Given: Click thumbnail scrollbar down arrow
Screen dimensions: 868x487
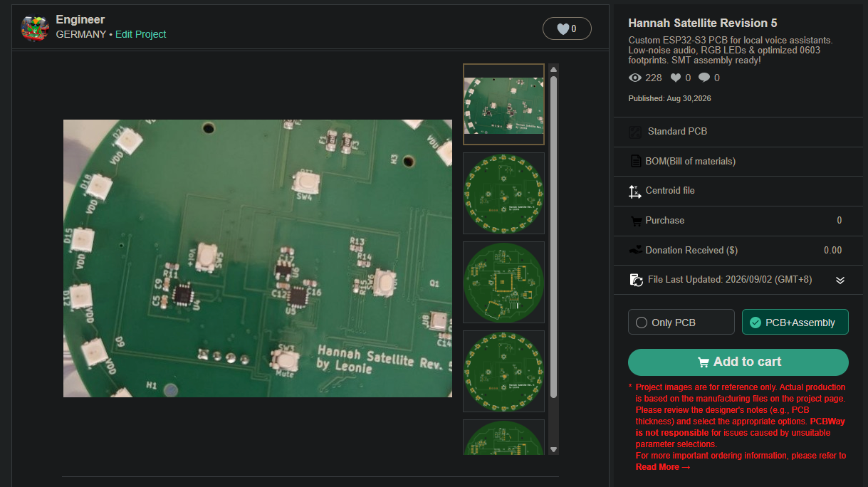Looking at the screenshot, I should 553,450.
